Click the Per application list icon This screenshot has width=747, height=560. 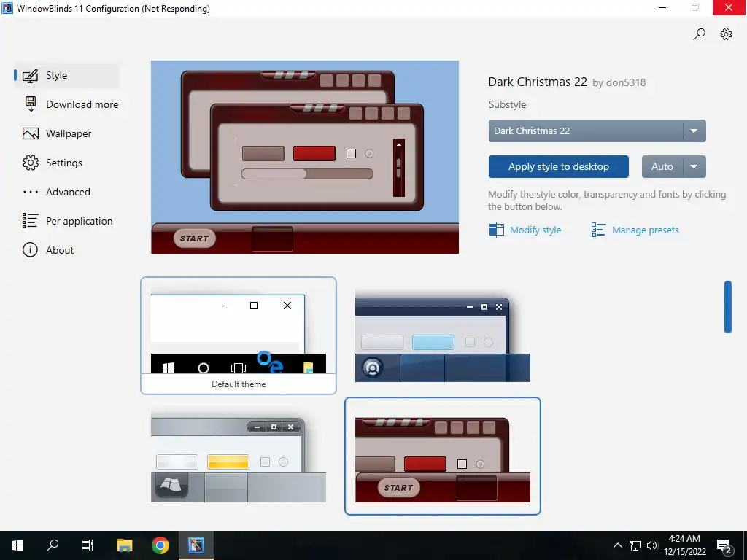[31, 221]
